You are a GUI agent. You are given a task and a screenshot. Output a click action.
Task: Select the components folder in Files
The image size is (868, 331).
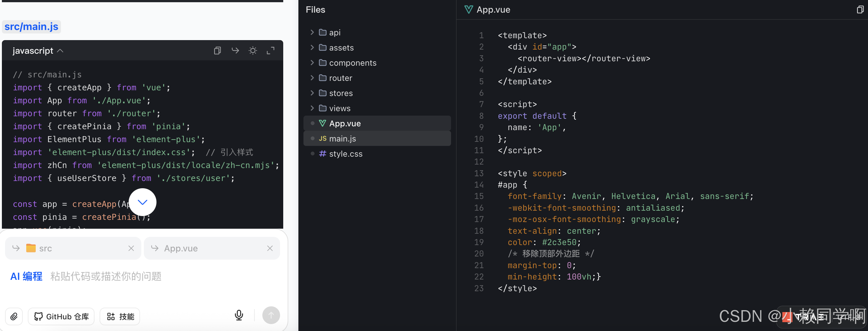tap(377, 63)
